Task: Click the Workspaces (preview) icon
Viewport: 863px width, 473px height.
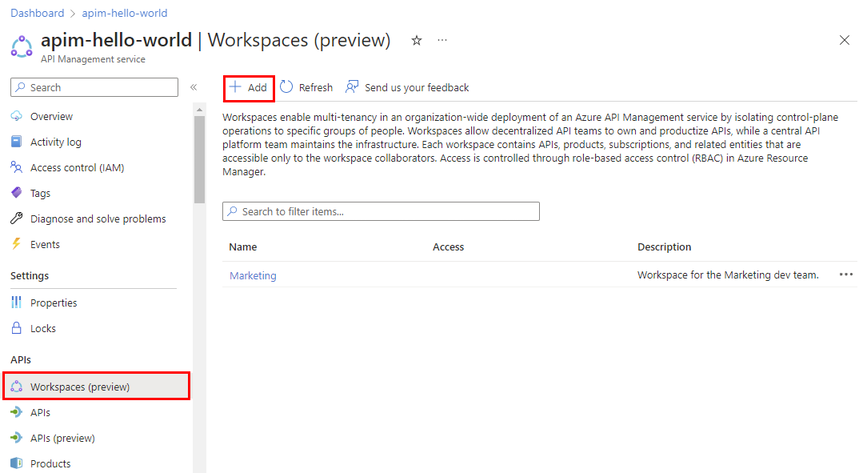Action: (17, 387)
